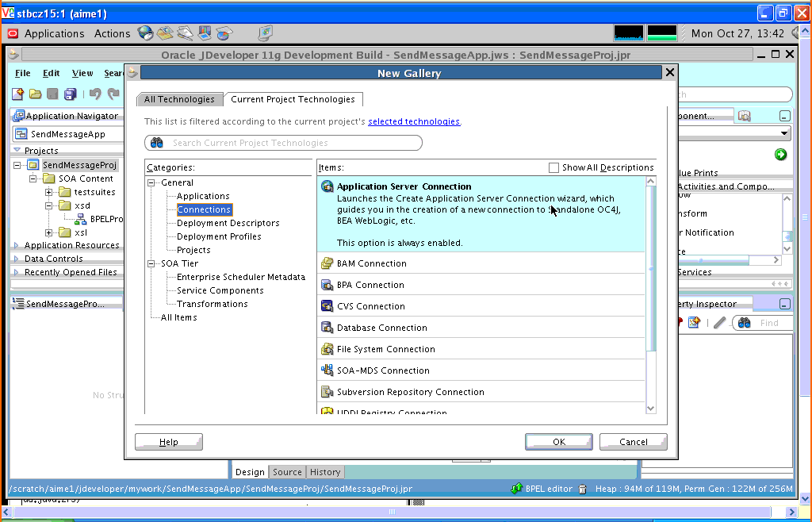Viewport: 812px width, 522px height.
Task: Click the Items list scroll down arrow
Action: [651, 409]
